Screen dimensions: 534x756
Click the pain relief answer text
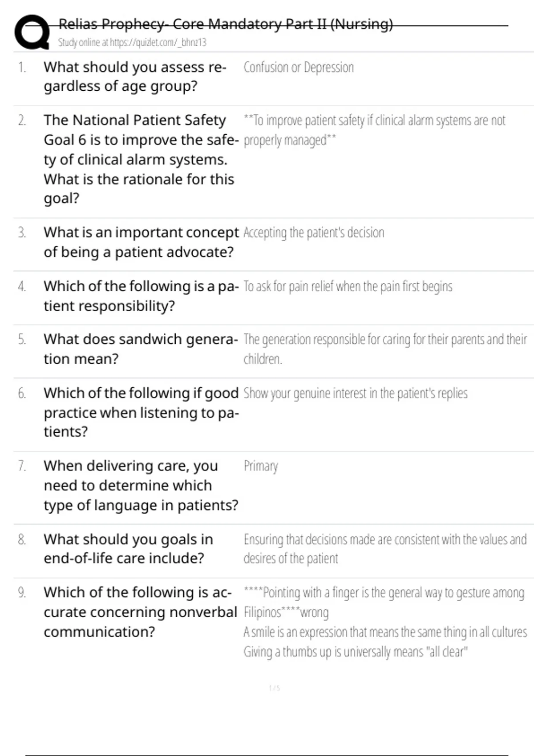(x=348, y=286)
